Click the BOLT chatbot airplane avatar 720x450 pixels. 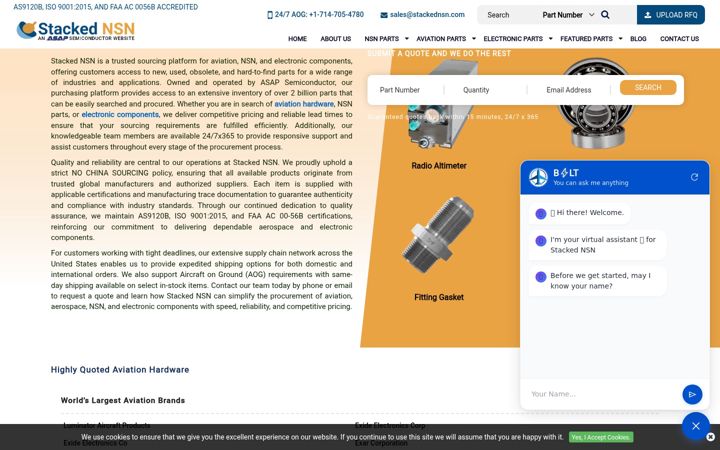[x=538, y=177]
